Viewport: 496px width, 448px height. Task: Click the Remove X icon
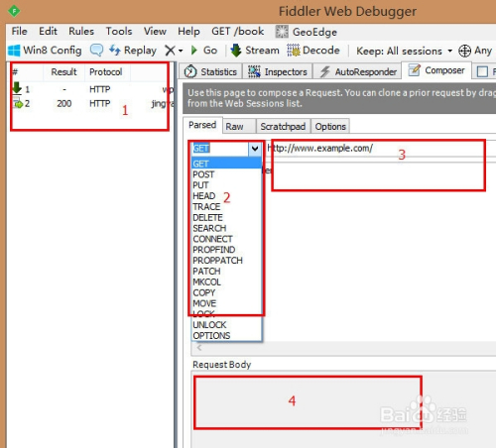(x=170, y=51)
